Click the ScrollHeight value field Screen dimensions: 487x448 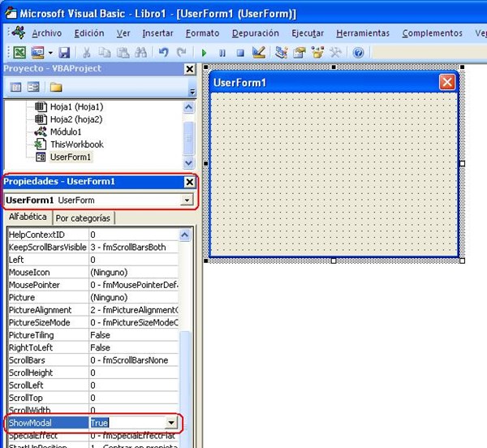coord(134,373)
